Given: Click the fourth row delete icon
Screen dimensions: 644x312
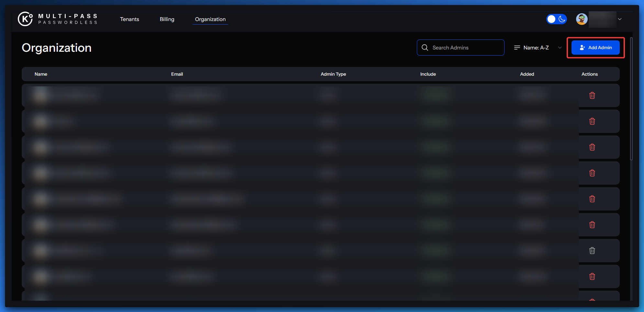Looking at the screenshot, I should click(x=592, y=173).
